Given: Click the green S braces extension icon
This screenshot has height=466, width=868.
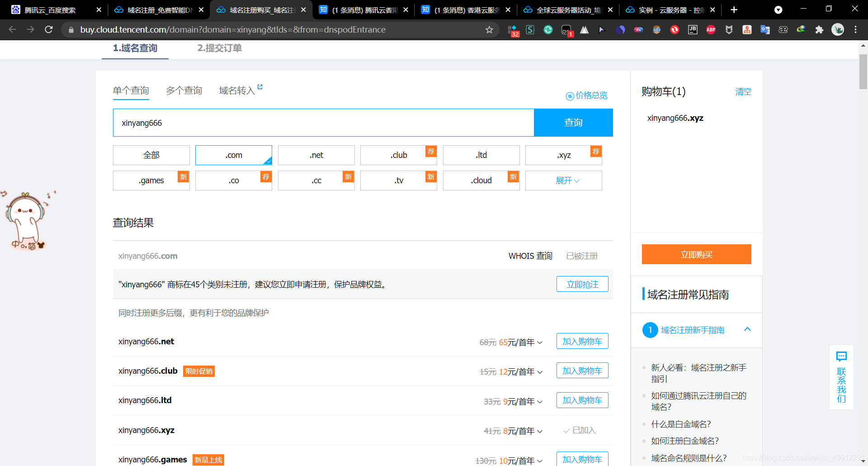Looking at the screenshot, I should point(530,29).
